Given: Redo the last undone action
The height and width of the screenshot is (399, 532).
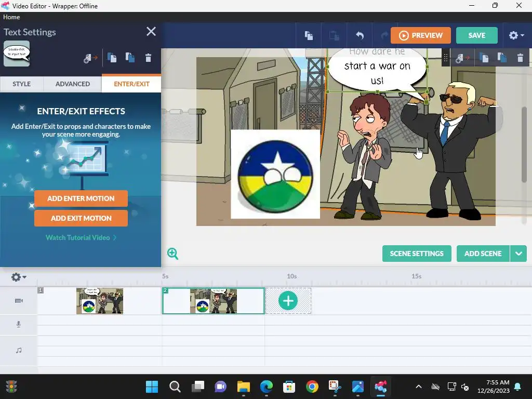Looking at the screenshot, I should pyautogui.click(x=384, y=35).
